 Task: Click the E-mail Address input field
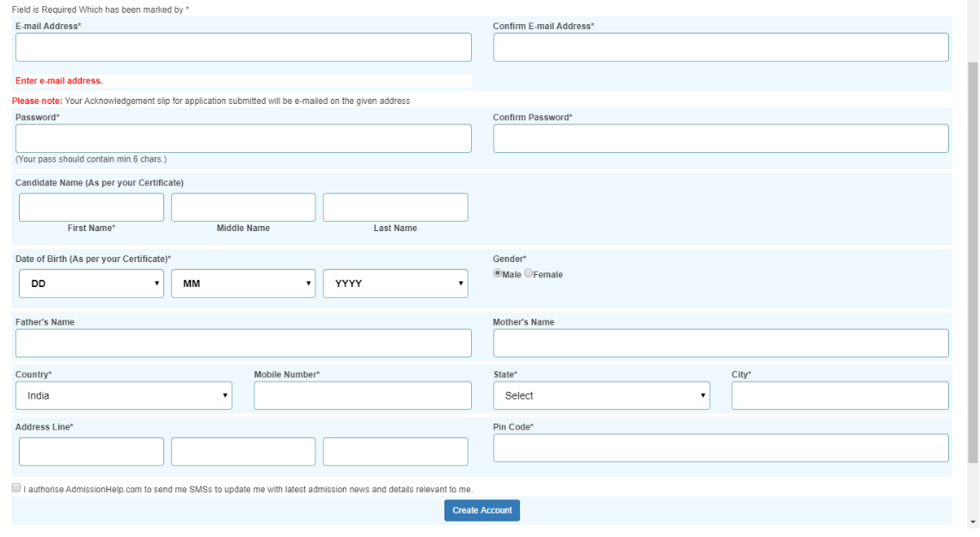pos(243,47)
